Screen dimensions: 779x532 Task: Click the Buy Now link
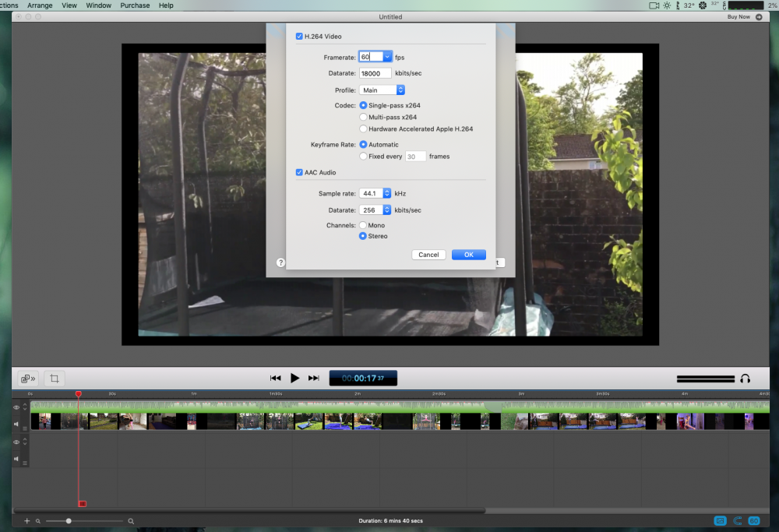[x=738, y=17]
